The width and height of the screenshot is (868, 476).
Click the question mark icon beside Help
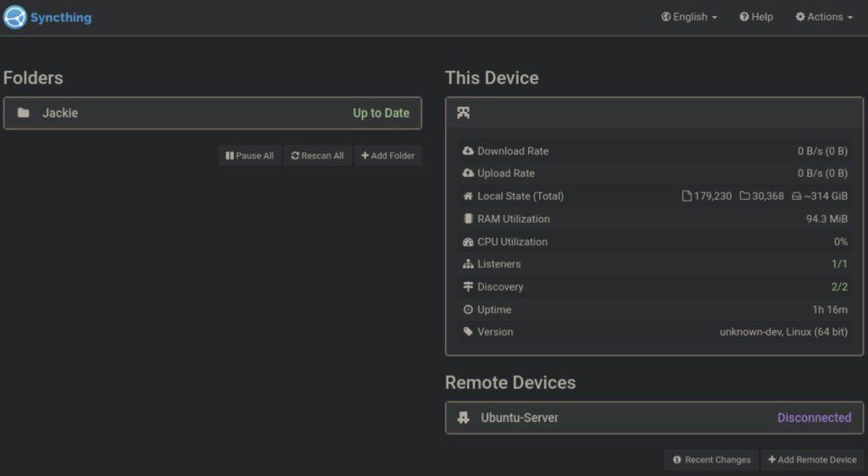(744, 17)
